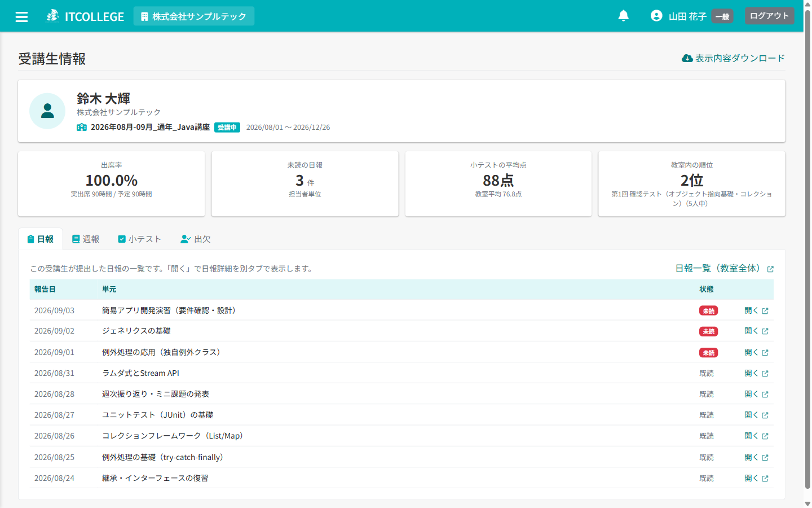Click the ITCOLLEGE logo
This screenshot has width=812, height=508.
[85, 16]
